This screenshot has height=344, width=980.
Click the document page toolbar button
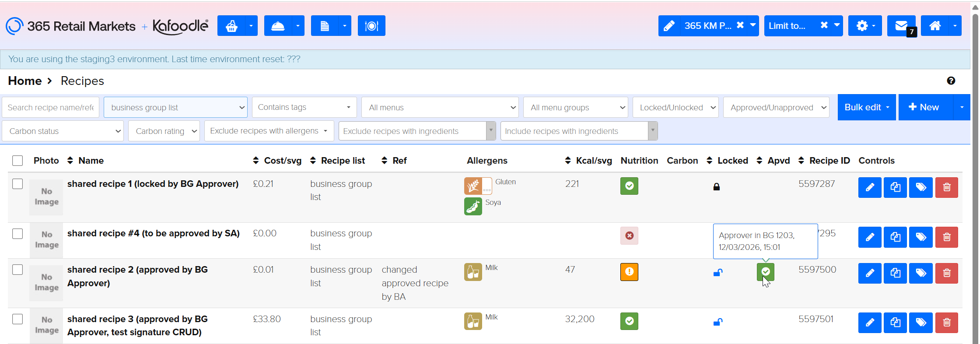325,26
